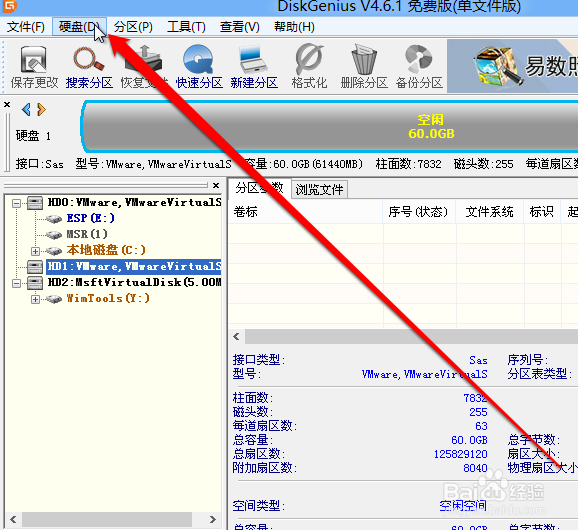Switch to the 分区参数 tab
The width and height of the screenshot is (578, 530).
coord(260,188)
